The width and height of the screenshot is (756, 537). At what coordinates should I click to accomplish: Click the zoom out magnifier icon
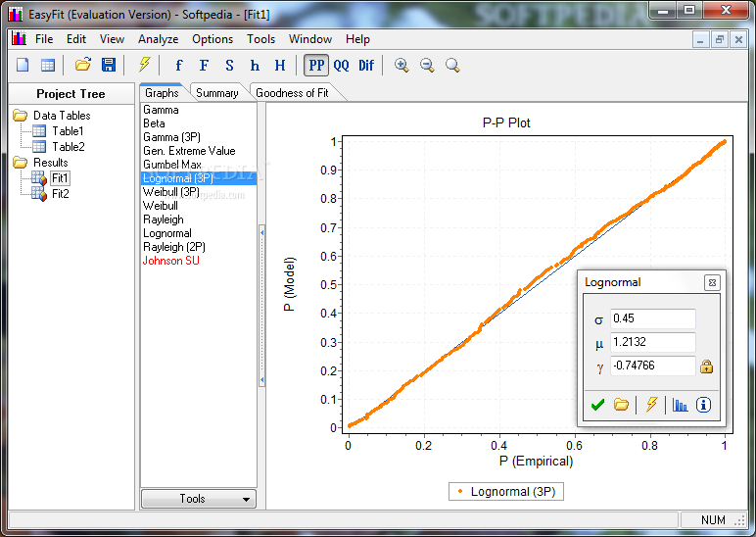pos(427,65)
